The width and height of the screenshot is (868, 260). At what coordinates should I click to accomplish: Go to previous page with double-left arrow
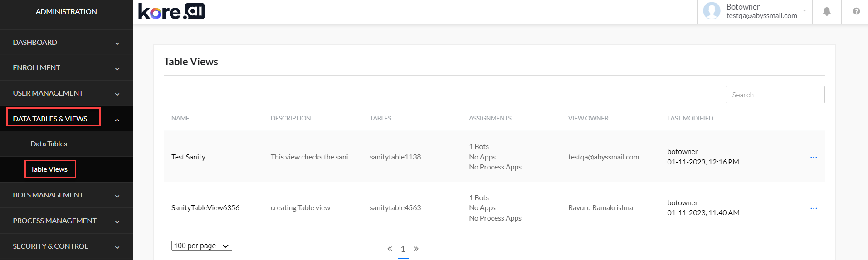[x=390, y=249]
